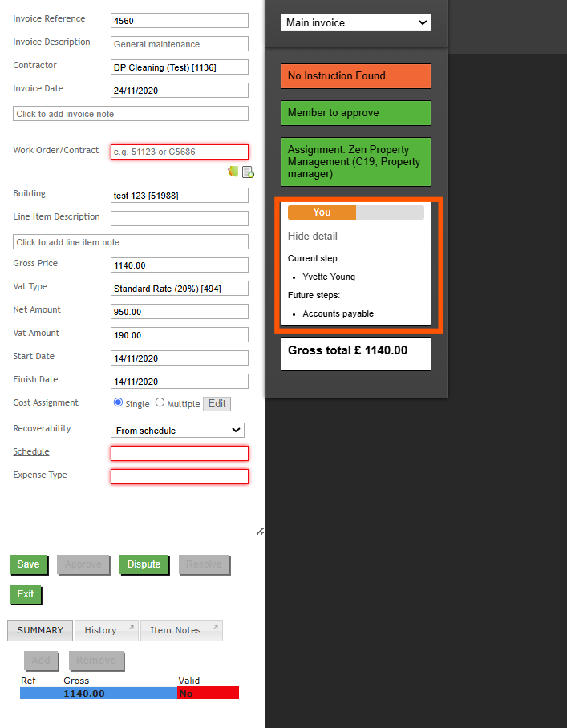Click the Dispute button
Image resolution: width=567 pixels, height=728 pixels.
pyautogui.click(x=144, y=564)
